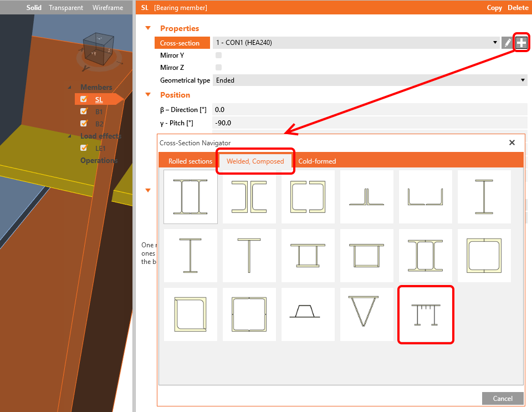The height and width of the screenshot is (412, 532).
Task: Select the back-to-back double angle section
Action: (x=367, y=197)
